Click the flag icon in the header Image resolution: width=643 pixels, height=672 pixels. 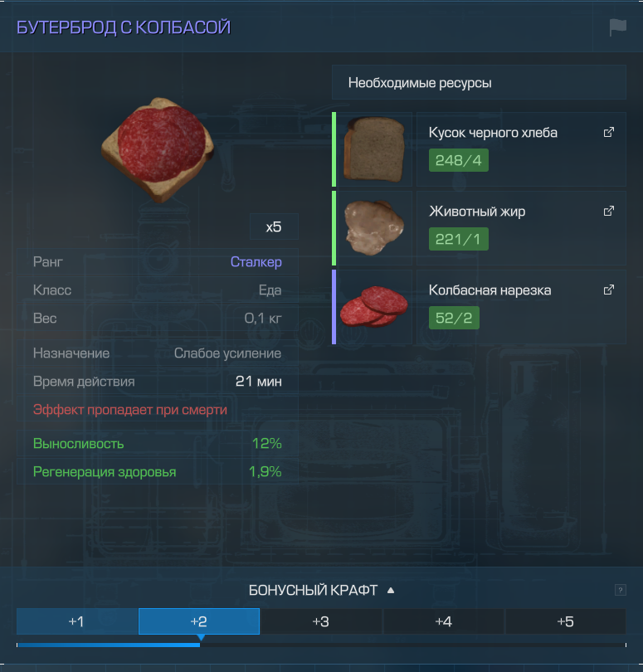618,28
